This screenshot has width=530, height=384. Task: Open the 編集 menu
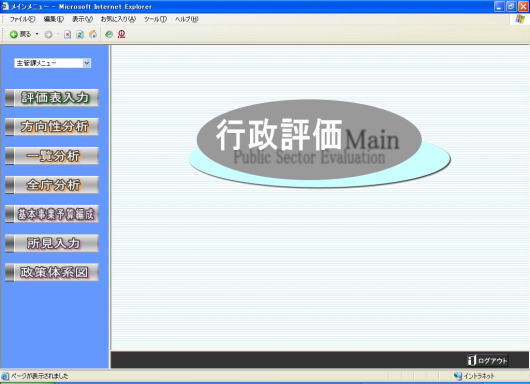pyautogui.click(x=53, y=19)
